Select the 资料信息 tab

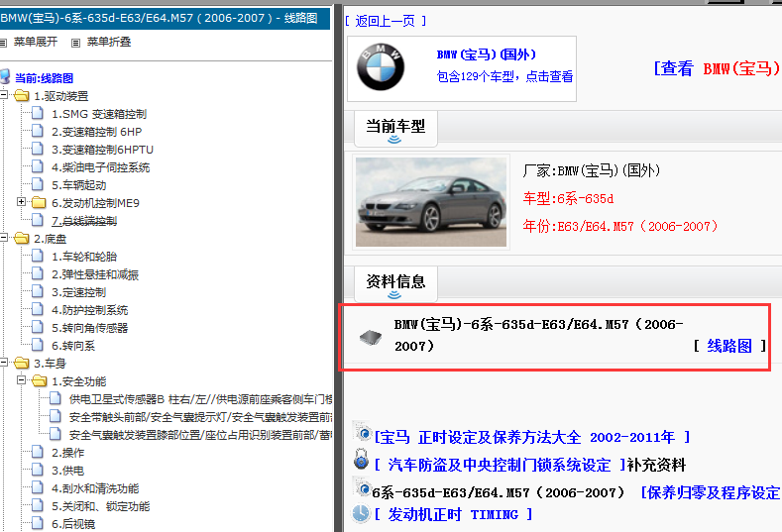(395, 284)
